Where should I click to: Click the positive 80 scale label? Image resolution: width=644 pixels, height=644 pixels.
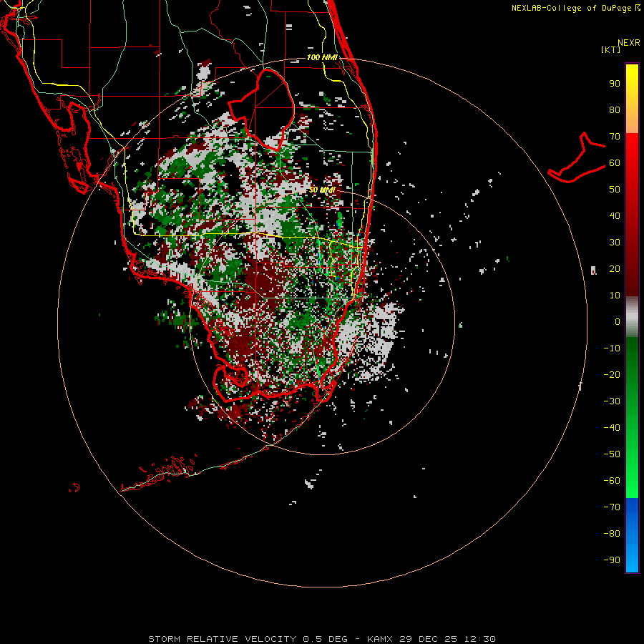tap(615, 109)
